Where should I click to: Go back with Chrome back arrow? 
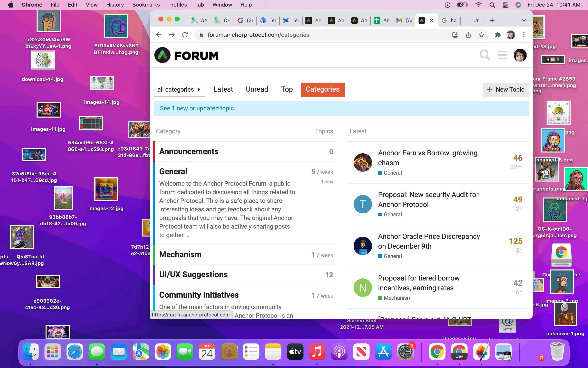(x=159, y=35)
